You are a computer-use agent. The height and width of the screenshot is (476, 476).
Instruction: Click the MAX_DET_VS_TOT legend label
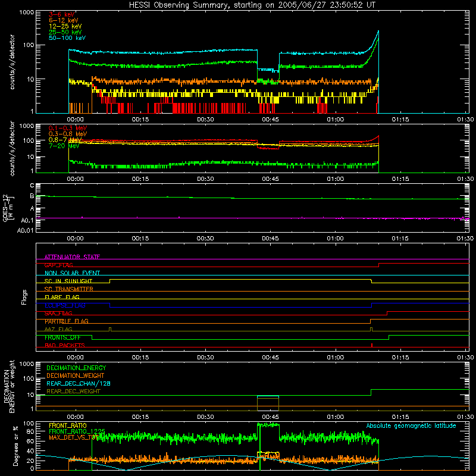(x=74, y=437)
